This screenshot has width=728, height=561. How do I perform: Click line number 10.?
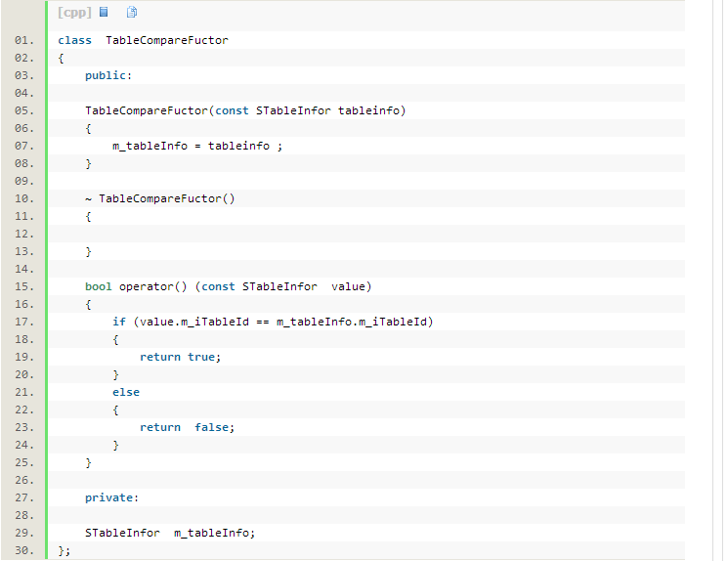24,198
